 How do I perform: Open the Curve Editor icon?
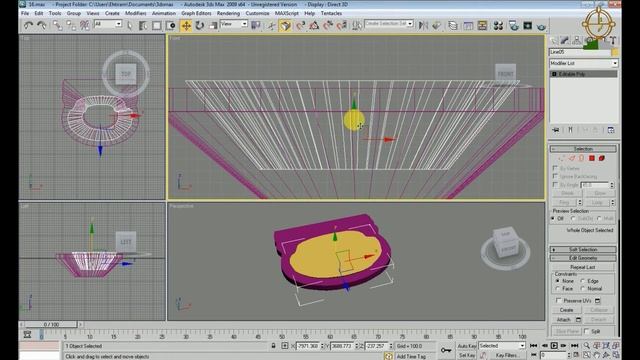[x=468, y=26]
